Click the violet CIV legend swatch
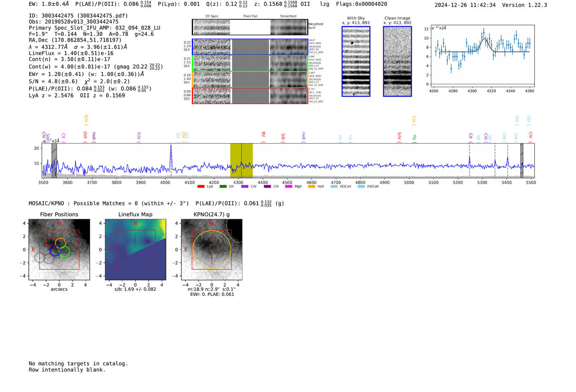Image resolution: width=576 pixels, height=392 pixels. click(245, 186)
